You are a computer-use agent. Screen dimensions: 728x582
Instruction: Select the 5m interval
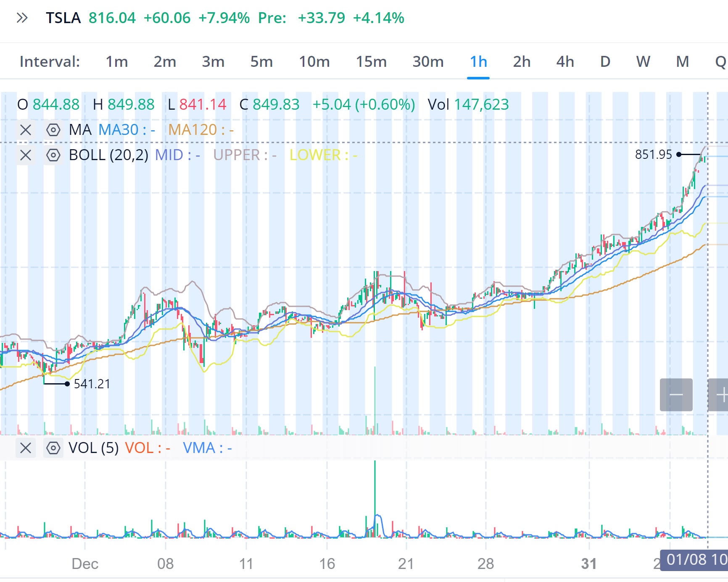pyautogui.click(x=261, y=62)
